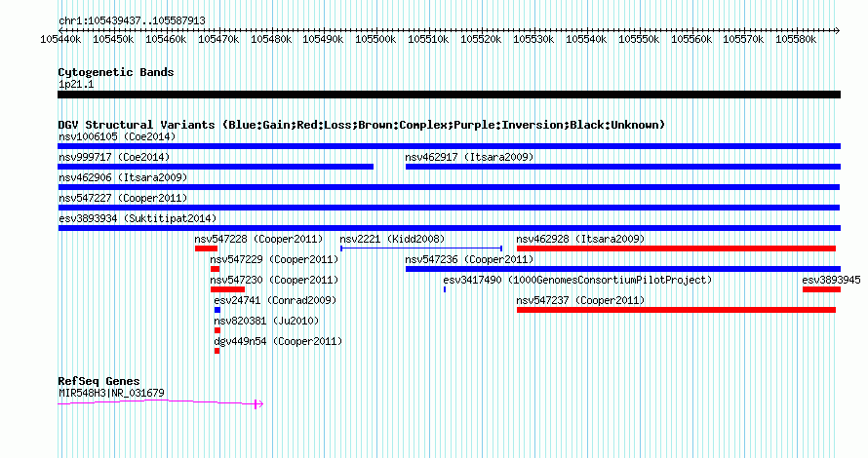Screen dimensions: 868x458
Task: Click the 105550k ruler tick label
Action: [x=639, y=40]
